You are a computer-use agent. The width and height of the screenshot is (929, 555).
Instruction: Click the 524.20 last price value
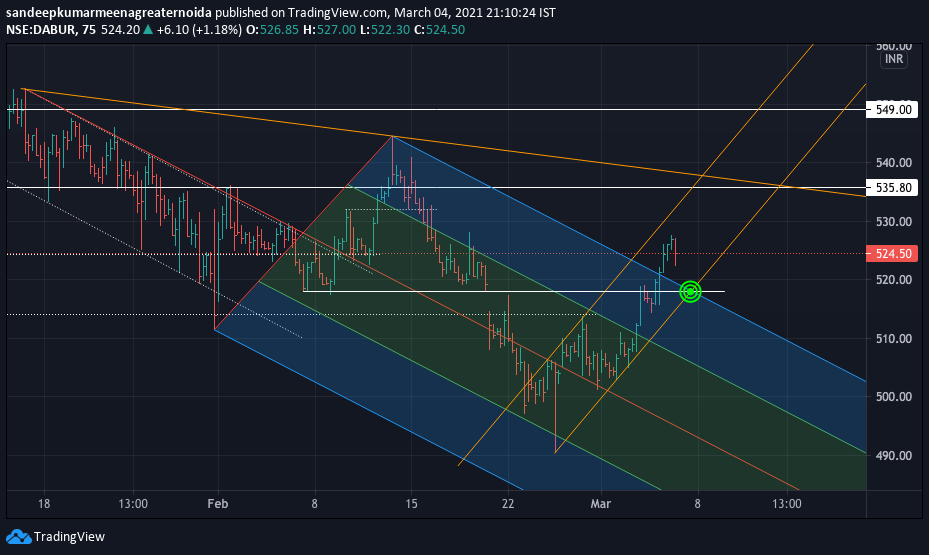click(x=120, y=30)
